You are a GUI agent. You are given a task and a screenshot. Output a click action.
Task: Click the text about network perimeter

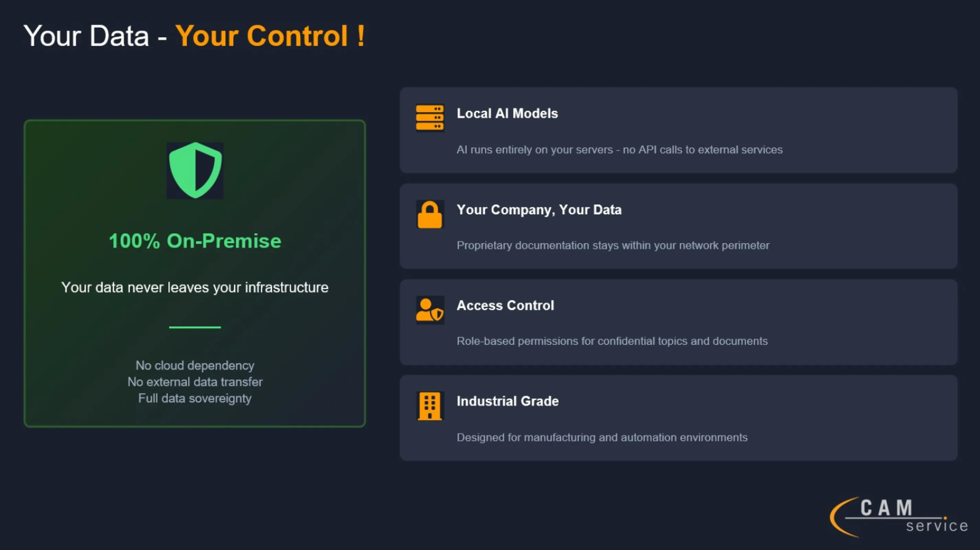point(613,245)
